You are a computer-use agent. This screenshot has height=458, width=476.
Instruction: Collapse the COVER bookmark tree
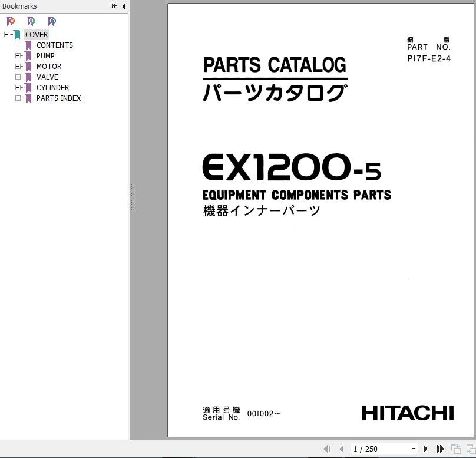[6, 35]
